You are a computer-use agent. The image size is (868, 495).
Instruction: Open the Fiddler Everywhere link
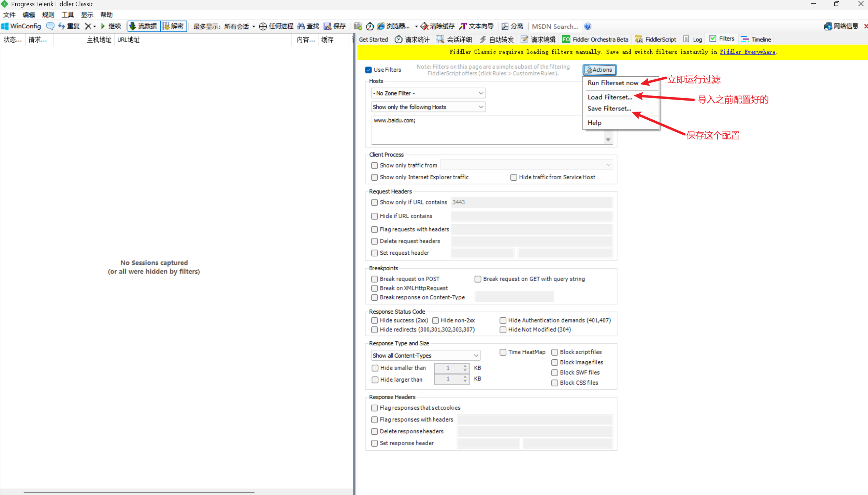747,52
